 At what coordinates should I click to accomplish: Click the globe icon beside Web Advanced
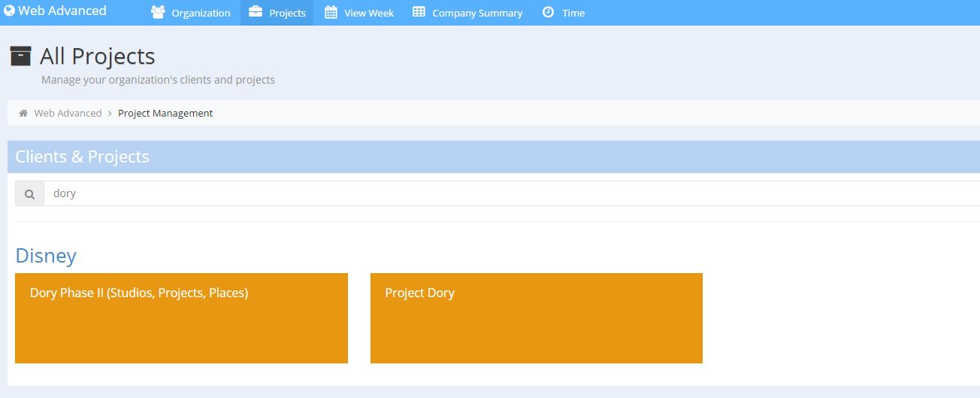click(10, 11)
